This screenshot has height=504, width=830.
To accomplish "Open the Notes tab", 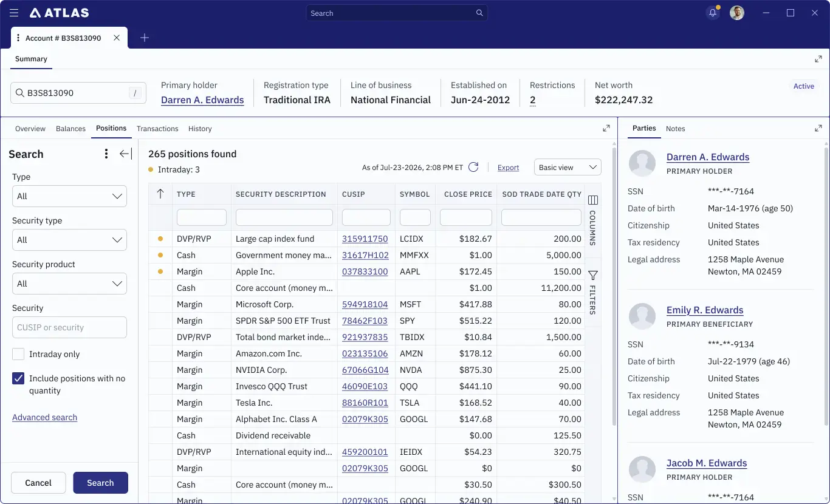I will [x=675, y=129].
